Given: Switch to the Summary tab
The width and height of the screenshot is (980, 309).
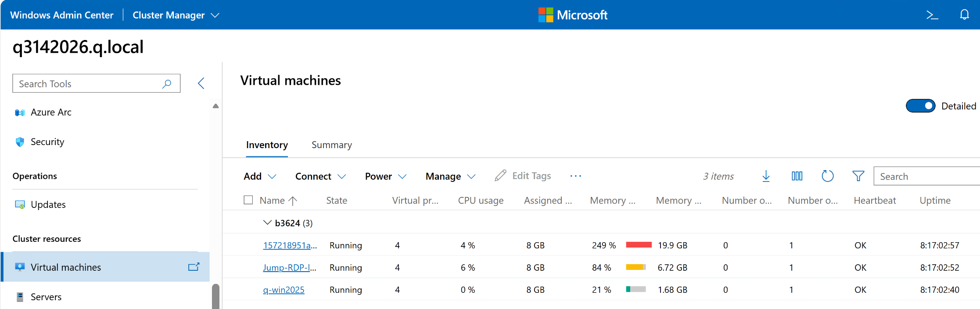Looking at the screenshot, I should [331, 145].
